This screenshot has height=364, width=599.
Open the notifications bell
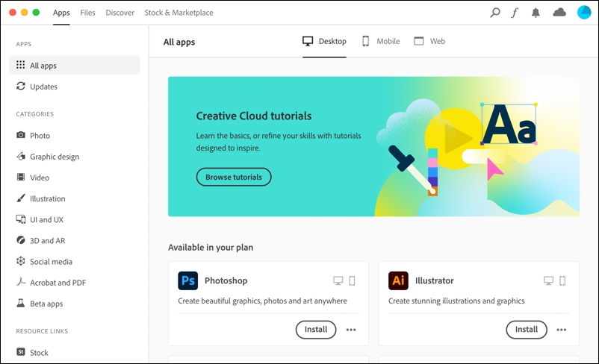(536, 13)
